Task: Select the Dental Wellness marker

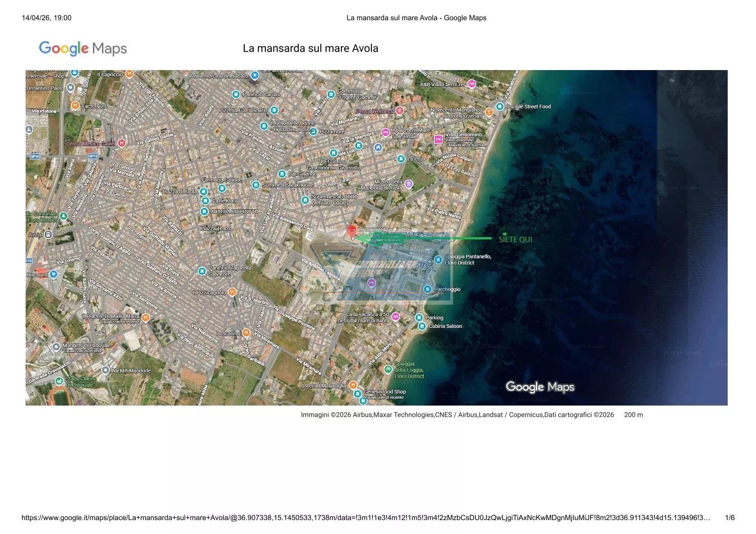Action: 399,110
